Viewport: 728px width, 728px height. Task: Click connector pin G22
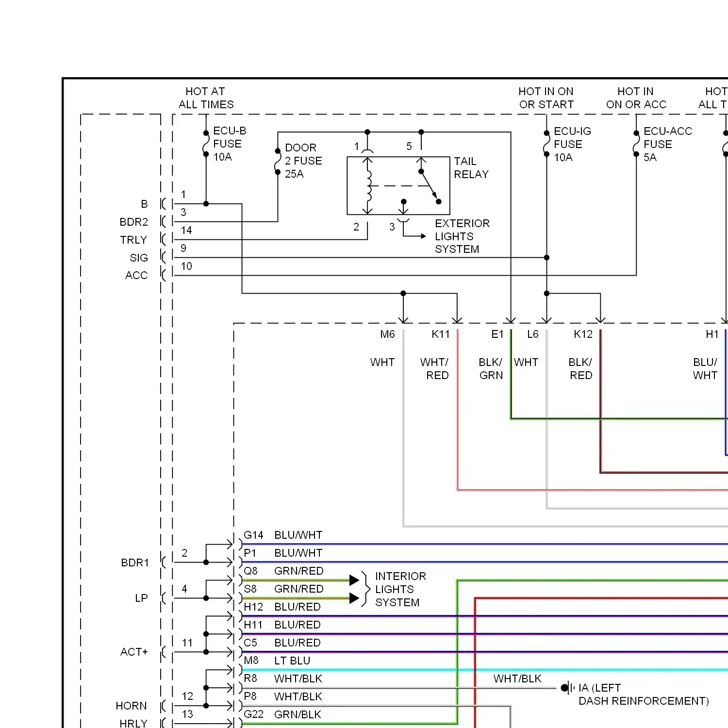coord(253,714)
